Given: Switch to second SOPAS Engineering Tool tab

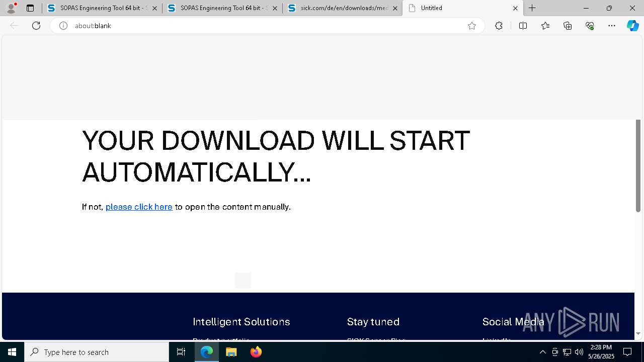Looking at the screenshot, I should pyautogui.click(x=222, y=8).
